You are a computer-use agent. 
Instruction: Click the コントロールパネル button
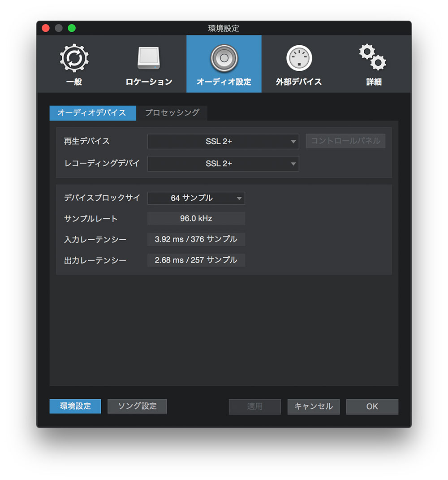pos(345,141)
